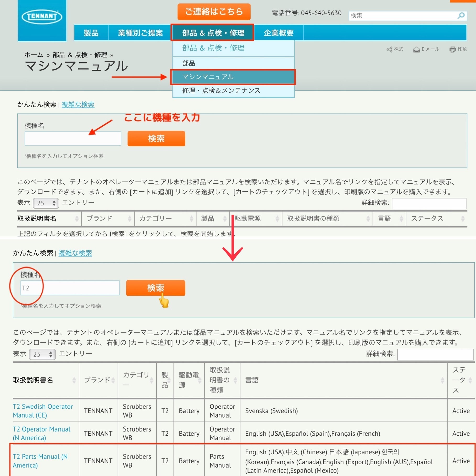The height and width of the screenshot is (476, 476).
Task: Click the 印刷 printer icon
Action: tap(452, 49)
